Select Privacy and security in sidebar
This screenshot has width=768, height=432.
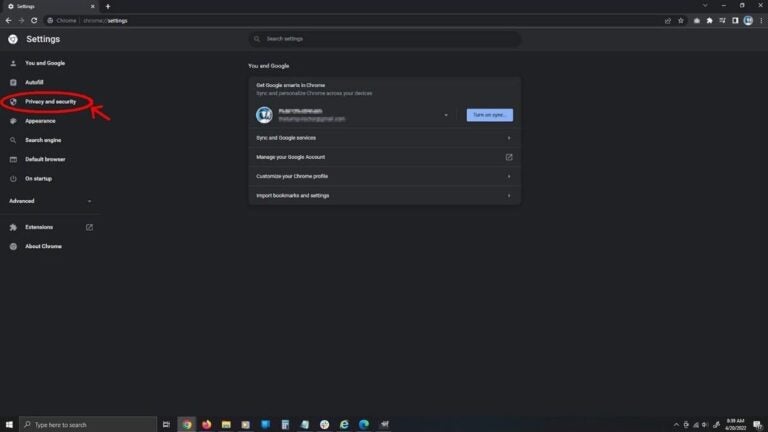coord(50,102)
